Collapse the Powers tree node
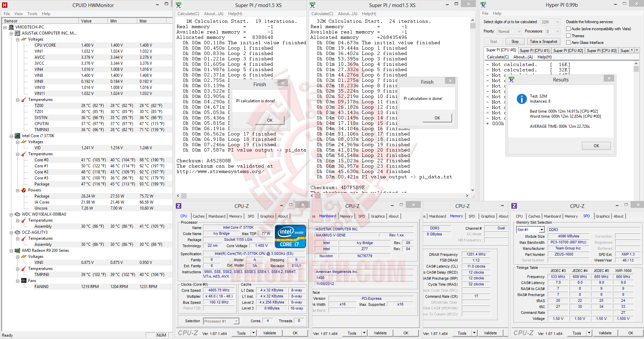This screenshot has height=339, width=644. (18, 190)
